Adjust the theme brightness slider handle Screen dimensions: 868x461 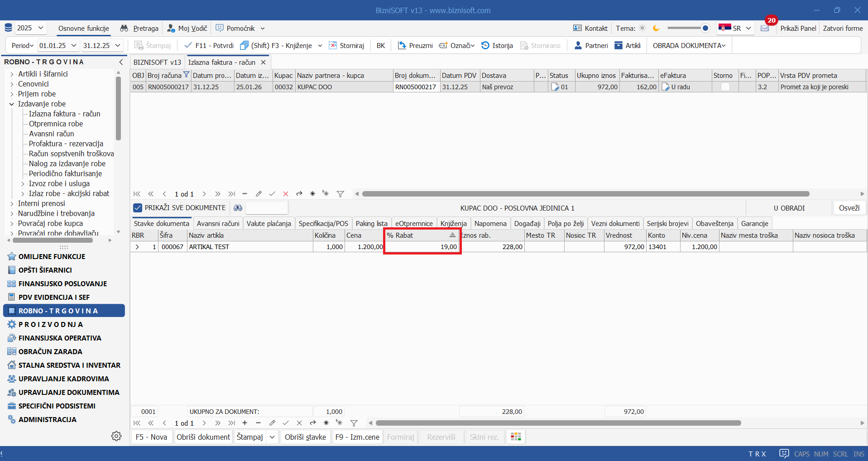click(x=705, y=29)
